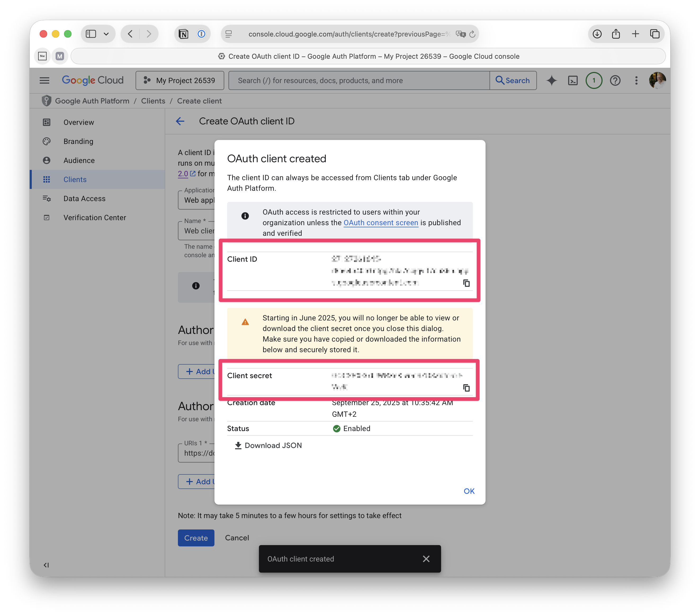Copy the Client ID to clipboard
700x616 pixels.
pyautogui.click(x=466, y=283)
